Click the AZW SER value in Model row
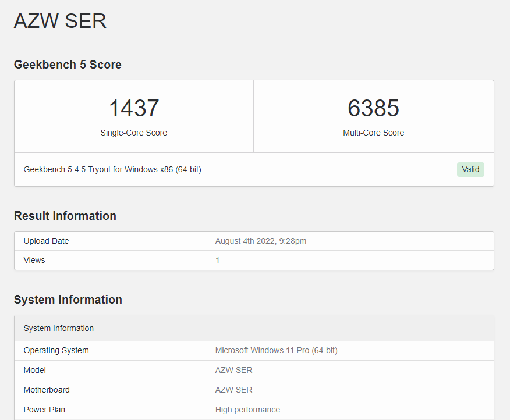This screenshot has height=420, width=510. pyautogui.click(x=234, y=370)
